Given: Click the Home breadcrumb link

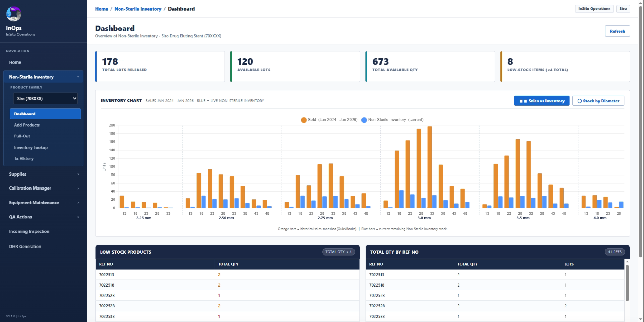Looking at the screenshot, I should (101, 9).
